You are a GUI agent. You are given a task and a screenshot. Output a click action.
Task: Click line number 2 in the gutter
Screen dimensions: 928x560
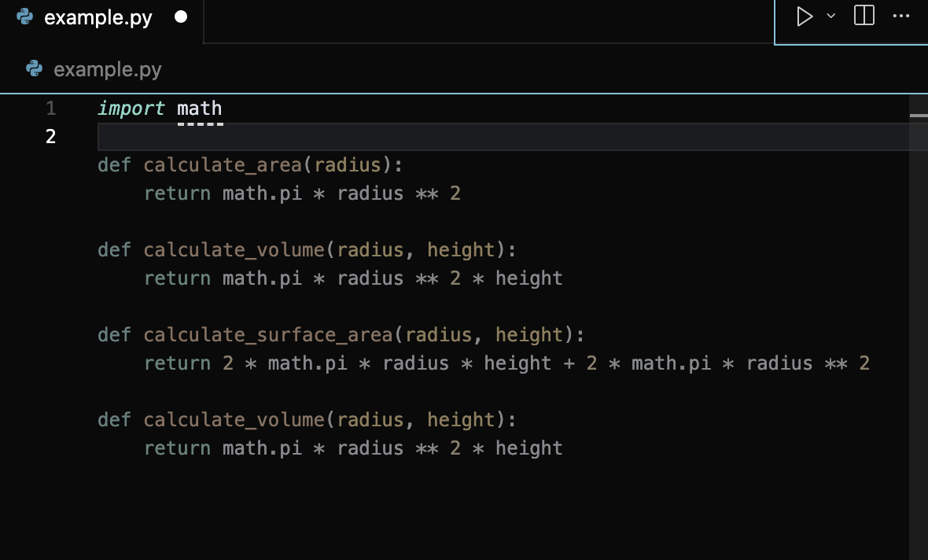[x=51, y=136]
